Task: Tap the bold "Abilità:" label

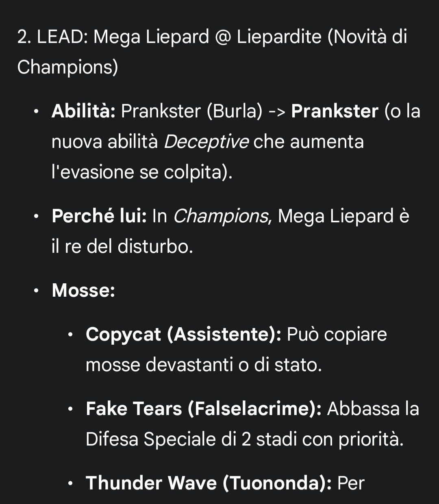Action: coord(84,111)
